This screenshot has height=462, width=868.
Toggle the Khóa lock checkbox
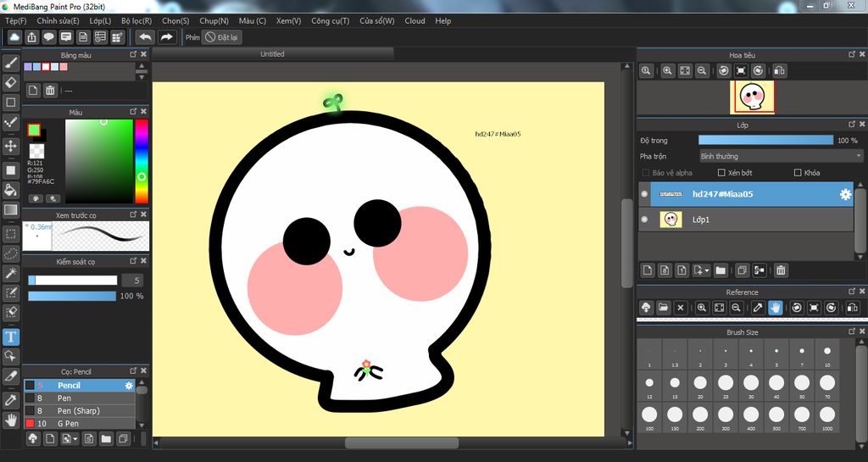[x=798, y=173]
